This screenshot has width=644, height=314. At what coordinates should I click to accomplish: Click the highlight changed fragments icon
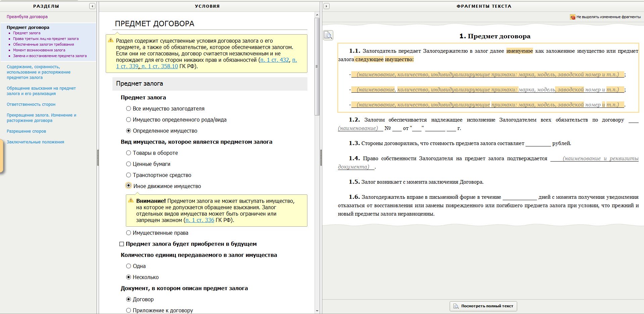coord(573,17)
